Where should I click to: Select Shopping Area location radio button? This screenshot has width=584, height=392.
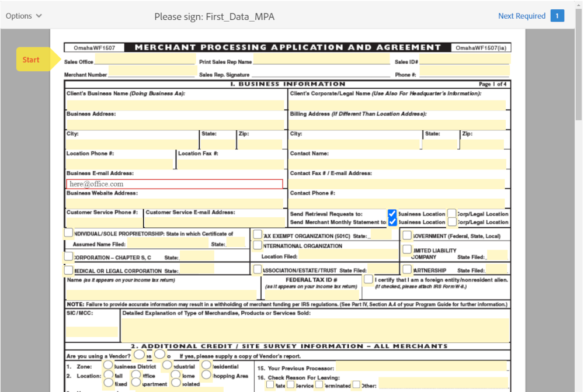[206, 374]
